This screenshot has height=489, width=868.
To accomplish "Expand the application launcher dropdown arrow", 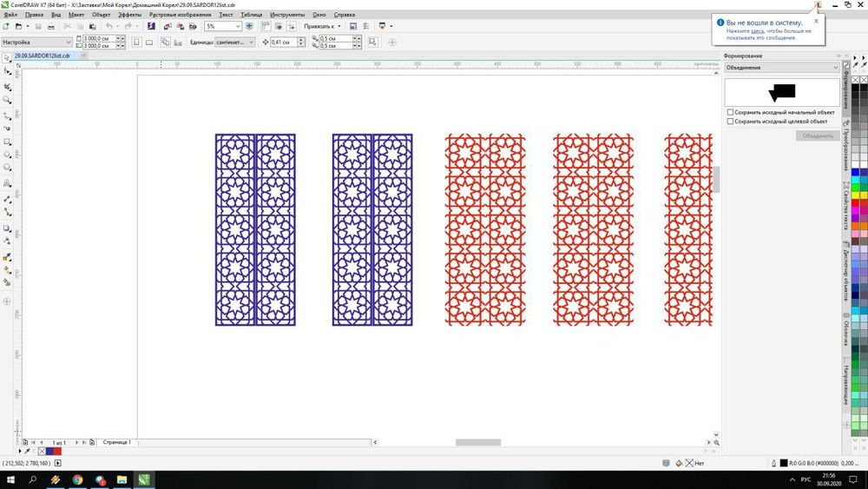I will click(391, 26).
